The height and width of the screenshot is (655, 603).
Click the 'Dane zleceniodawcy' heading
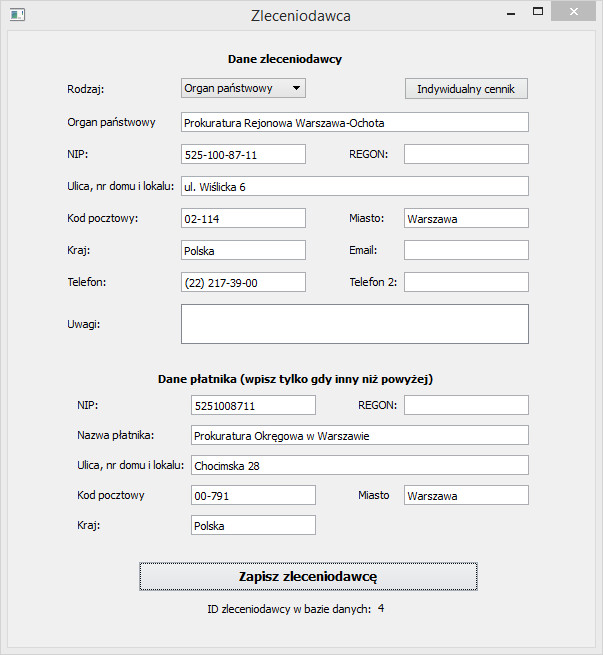285,59
